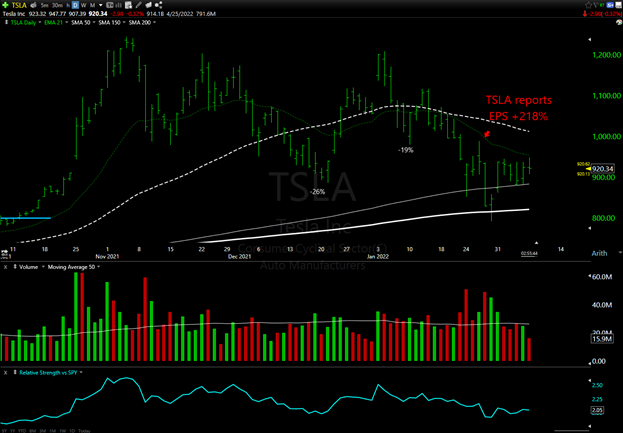Open the dropdown arrow beside Arith
This screenshot has width=623, height=433.
pos(620,253)
